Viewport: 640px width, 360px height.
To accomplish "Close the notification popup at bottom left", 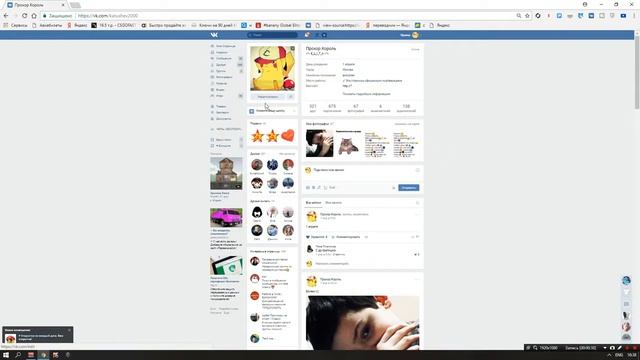I will (x=69, y=330).
